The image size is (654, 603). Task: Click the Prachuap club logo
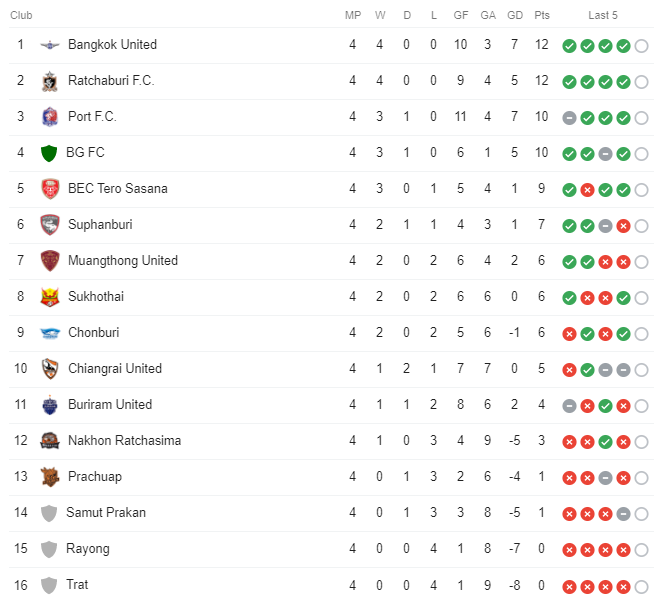click(x=49, y=477)
